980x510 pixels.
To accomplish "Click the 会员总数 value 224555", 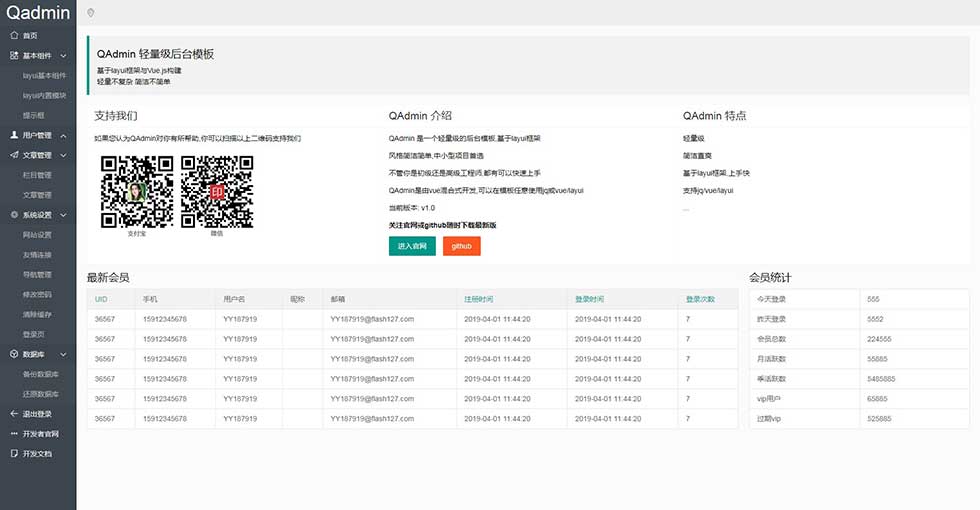I will point(879,339).
